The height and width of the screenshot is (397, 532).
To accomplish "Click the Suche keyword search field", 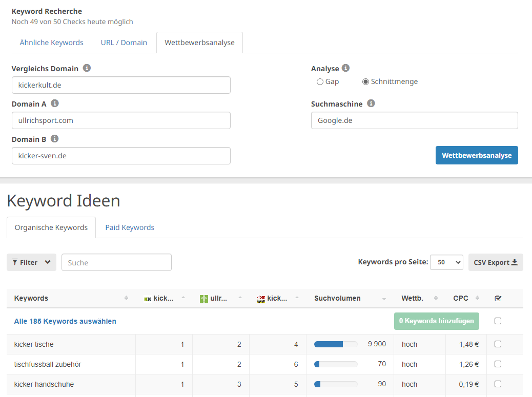I will (116, 262).
